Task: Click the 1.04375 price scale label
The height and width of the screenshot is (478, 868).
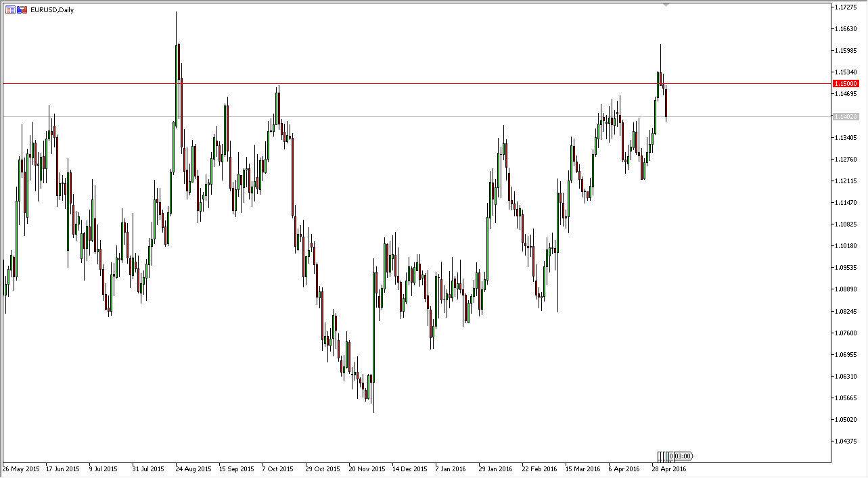Action: pos(846,441)
